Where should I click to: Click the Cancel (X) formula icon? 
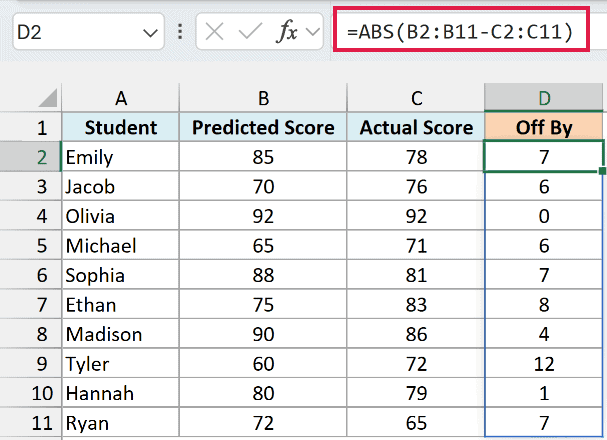click(214, 31)
